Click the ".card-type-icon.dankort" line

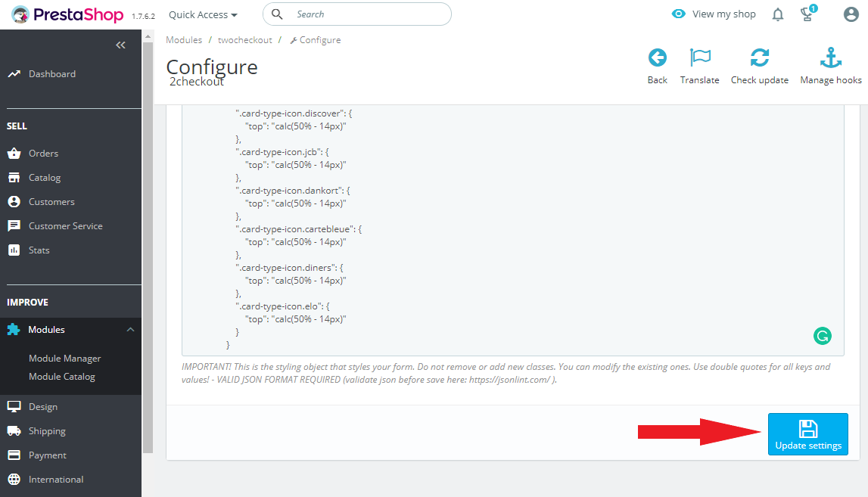click(x=293, y=191)
